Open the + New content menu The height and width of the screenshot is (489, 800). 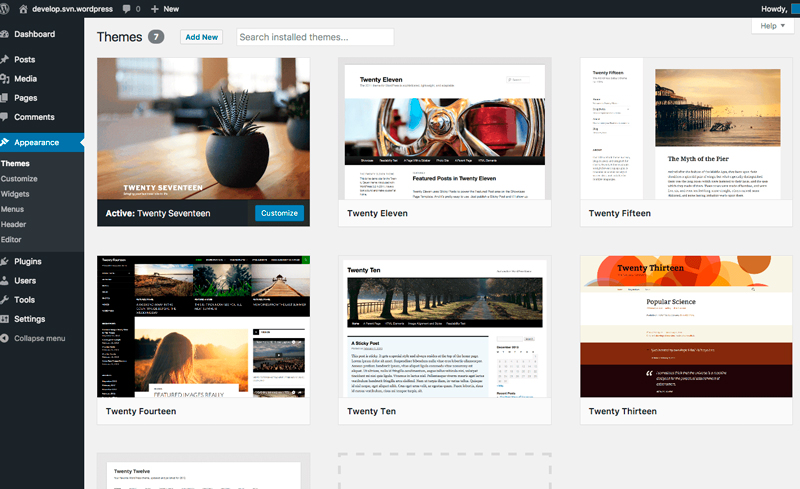pyautogui.click(x=165, y=8)
